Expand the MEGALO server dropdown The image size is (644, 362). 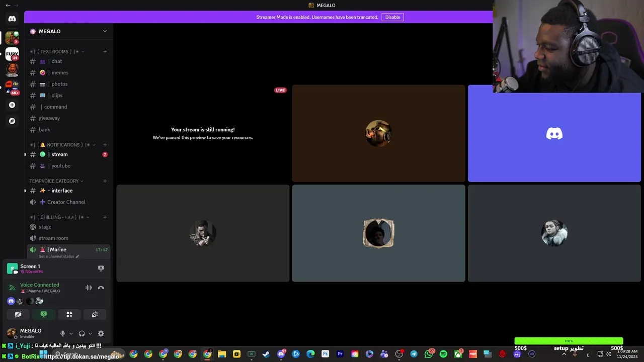[x=105, y=31]
